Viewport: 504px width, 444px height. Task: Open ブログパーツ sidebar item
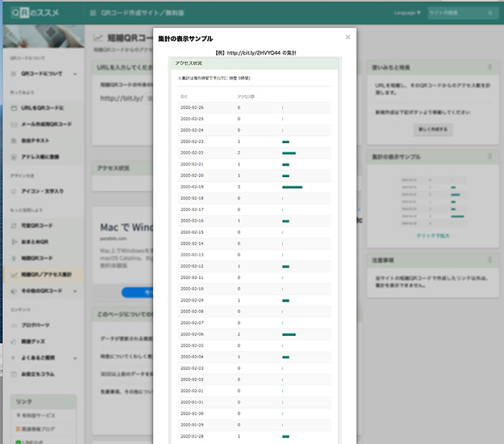tap(35, 325)
